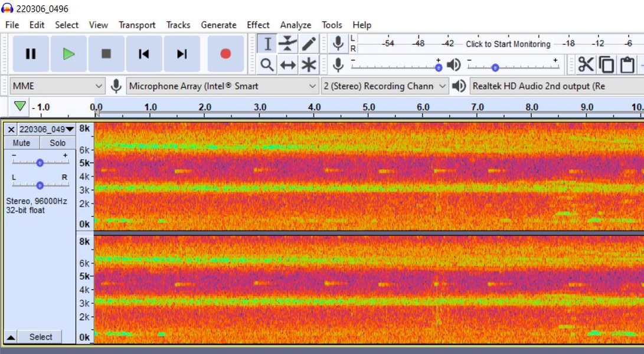Click the track's Select button
Image resolution: width=644 pixels, height=354 pixels.
pos(41,337)
